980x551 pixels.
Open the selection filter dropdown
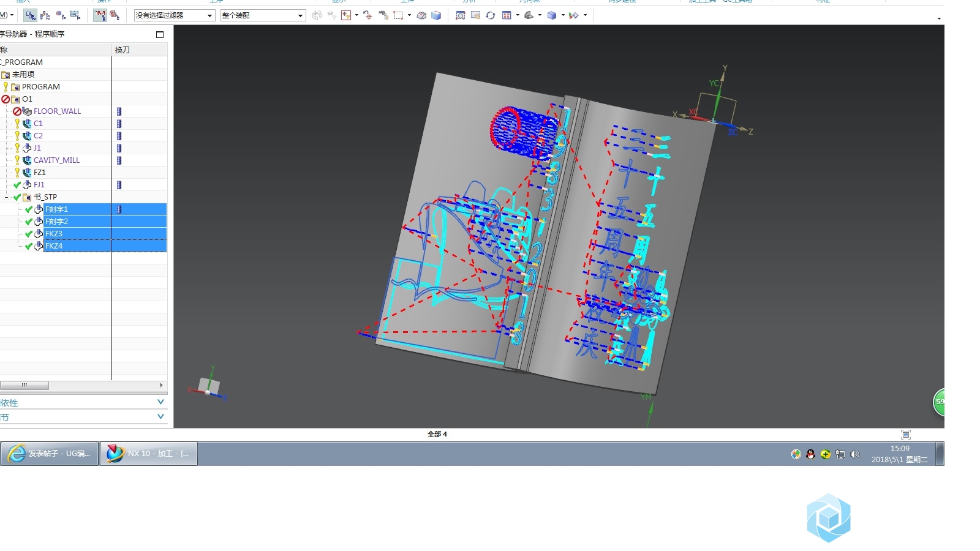click(x=175, y=15)
